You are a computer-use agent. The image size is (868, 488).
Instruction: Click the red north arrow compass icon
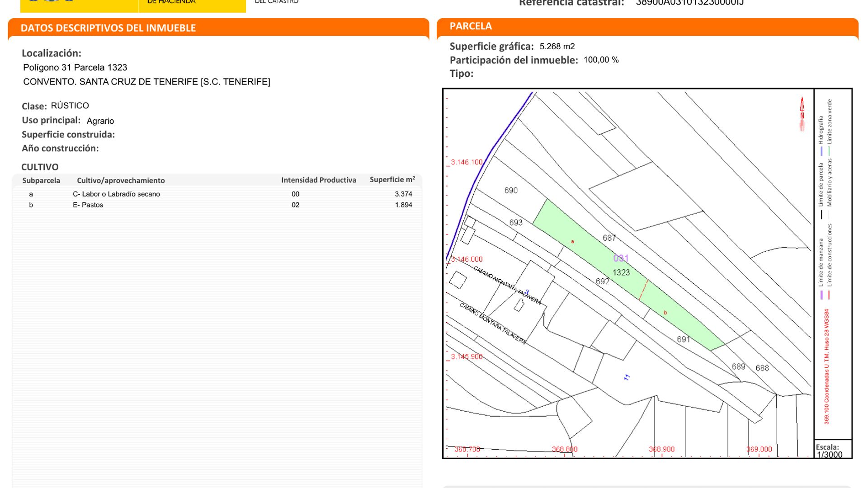click(x=802, y=114)
